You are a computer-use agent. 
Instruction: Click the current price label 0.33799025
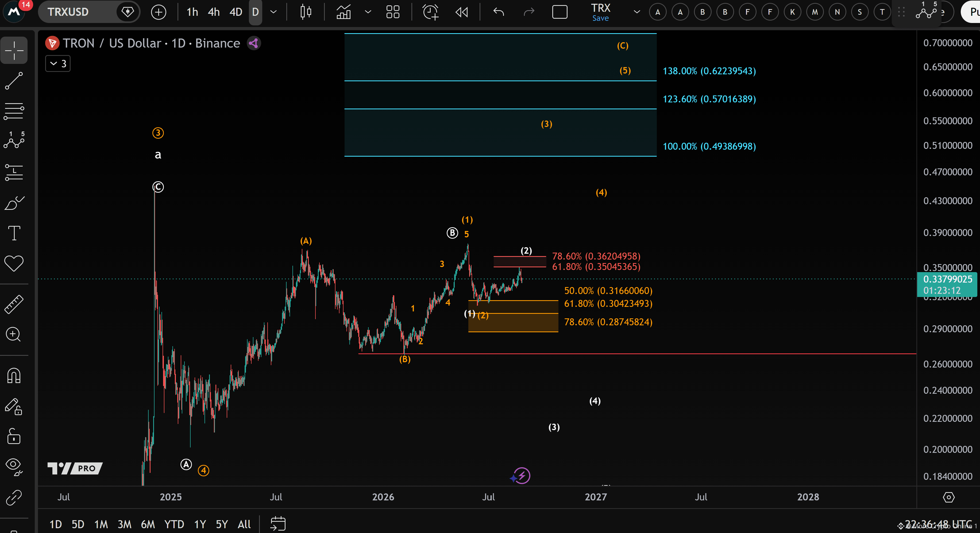click(948, 279)
